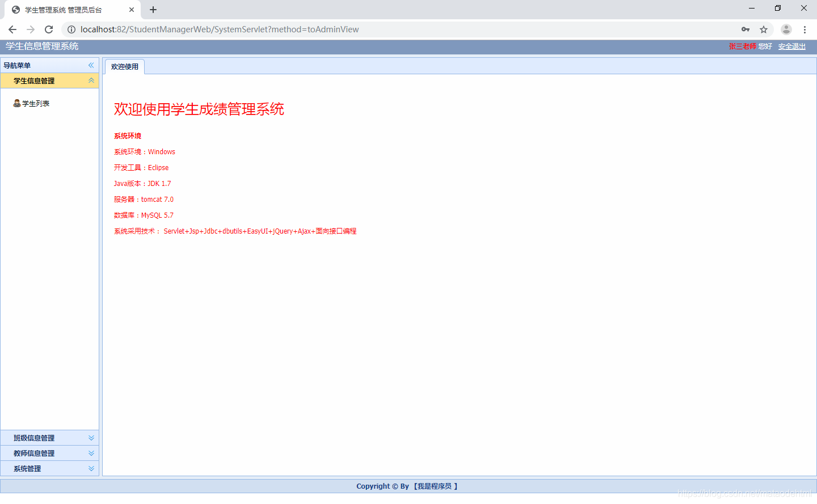Click the 数据库：MySQL 5.7 line

point(144,215)
